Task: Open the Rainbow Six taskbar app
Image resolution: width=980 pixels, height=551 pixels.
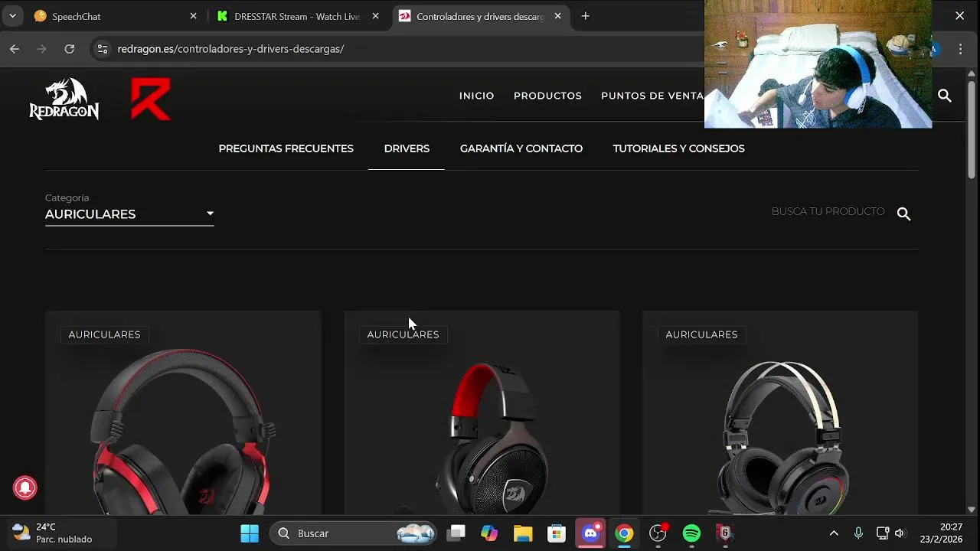Action: tap(725, 533)
